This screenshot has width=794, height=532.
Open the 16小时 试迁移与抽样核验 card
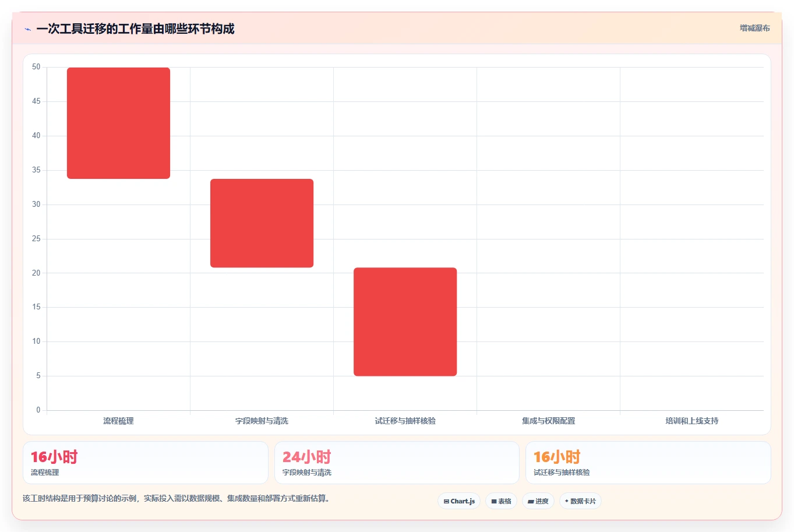(648, 463)
